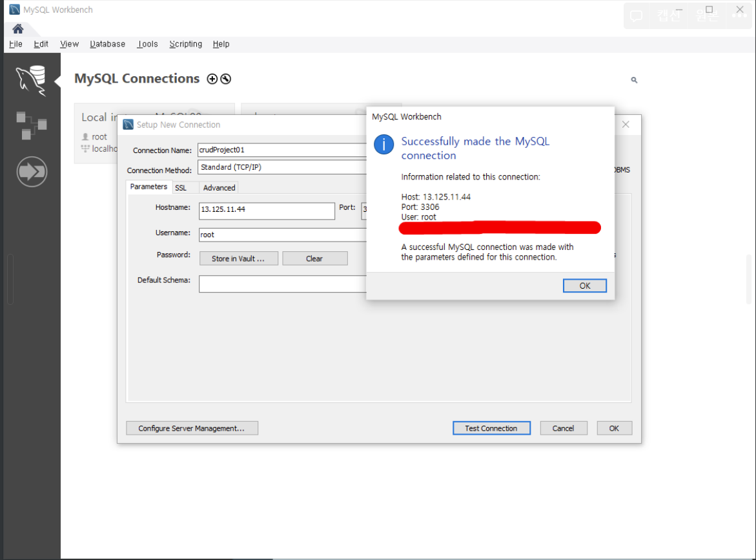Viewport: 756px width, 560px height.
Task: Open the Edit menu
Action: pos(41,44)
